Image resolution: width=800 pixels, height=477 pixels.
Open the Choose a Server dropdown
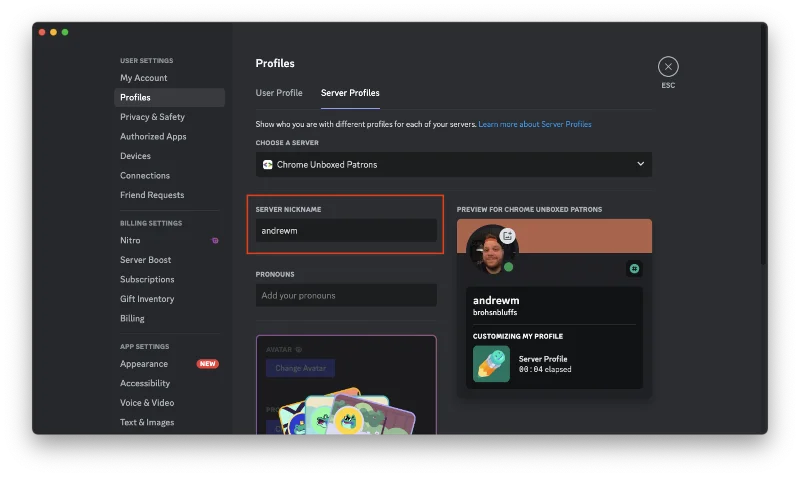(454, 164)
